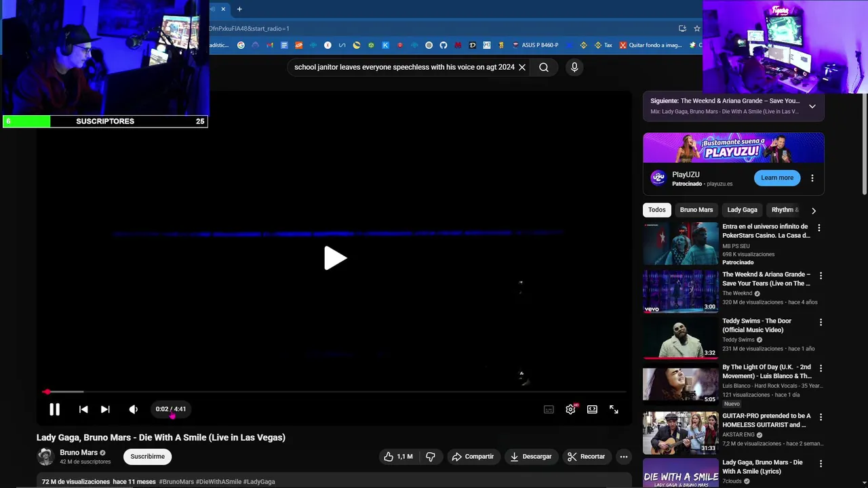
Task: Open Bruno Mars channel name link
Action: click(79, 453)
